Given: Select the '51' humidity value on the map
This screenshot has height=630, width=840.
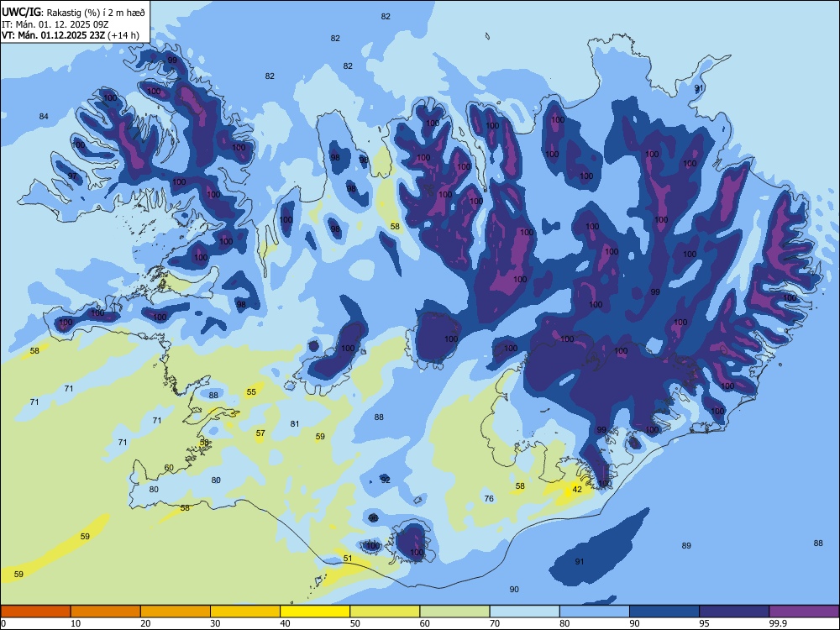Looking at the screenshot, I should tap(348, 559).
